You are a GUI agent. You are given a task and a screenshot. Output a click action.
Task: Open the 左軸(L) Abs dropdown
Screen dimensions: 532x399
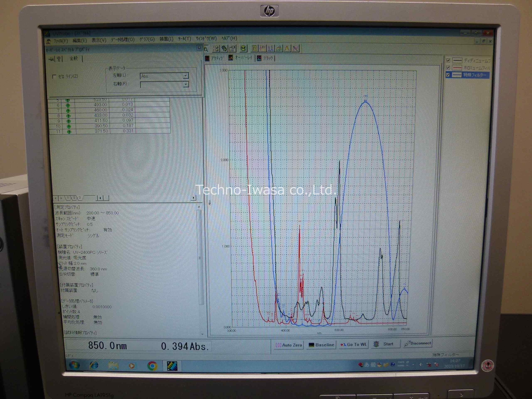point(185,76)
